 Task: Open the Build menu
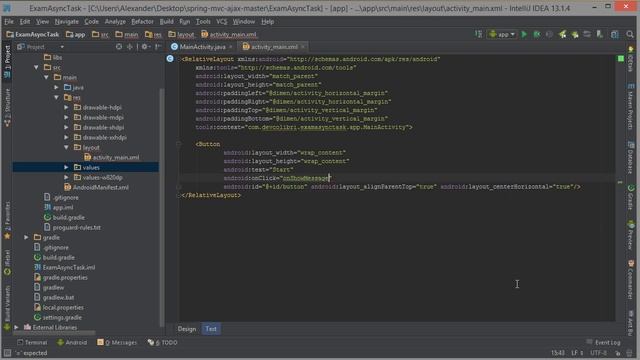[x=167, y=22]
